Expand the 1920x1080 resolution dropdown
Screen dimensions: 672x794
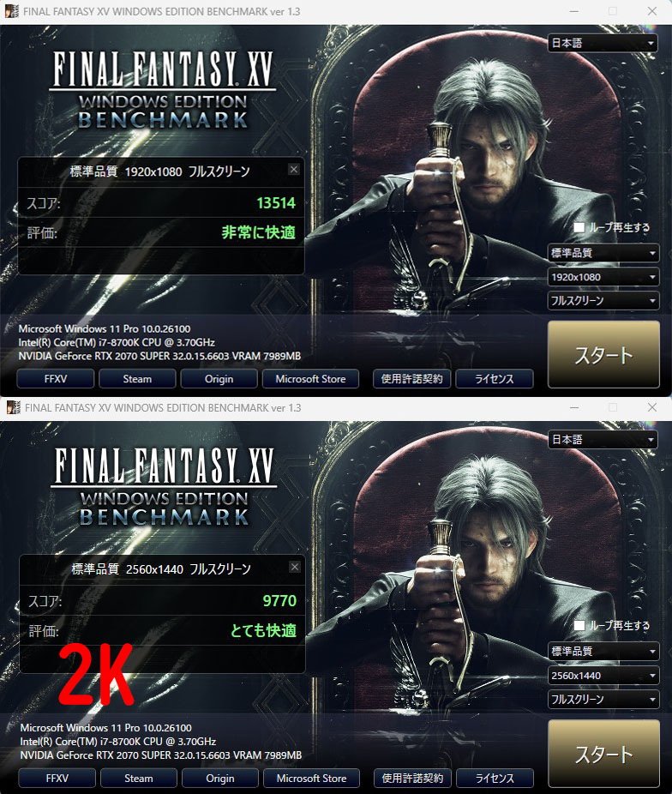click(x=603, y=277)
